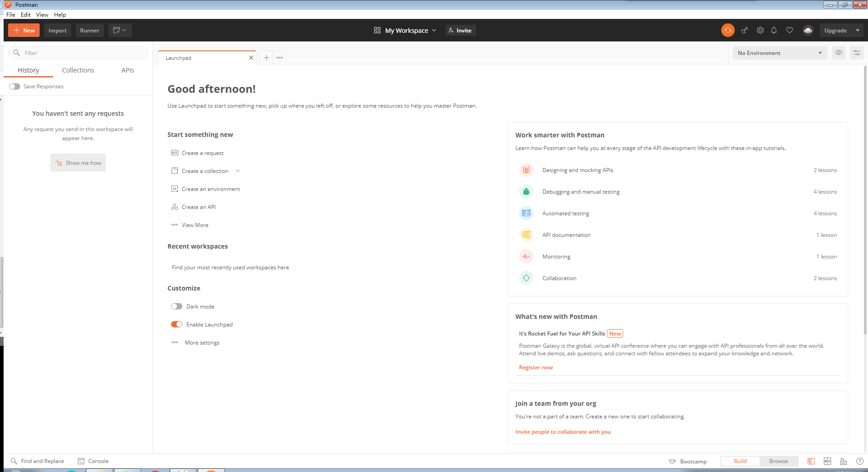Viewport: 868px width, 472px height.
Task: Open the Runner
Action: [90, 30]
